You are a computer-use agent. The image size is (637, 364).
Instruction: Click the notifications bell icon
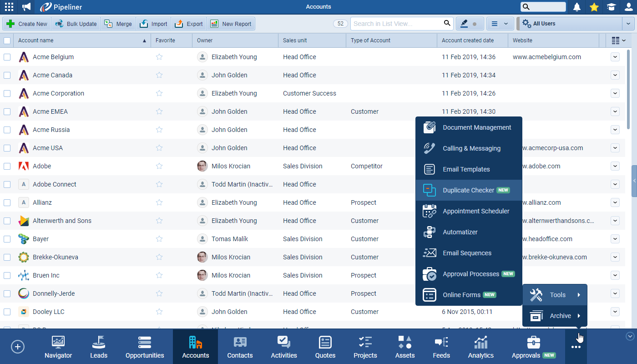click(577, 7)
